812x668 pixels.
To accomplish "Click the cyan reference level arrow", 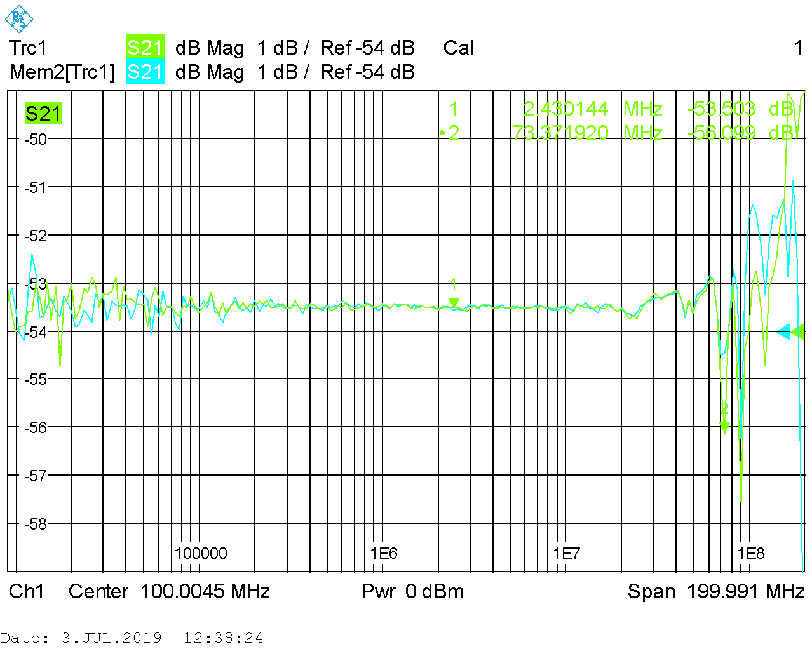I will [784, 331].
